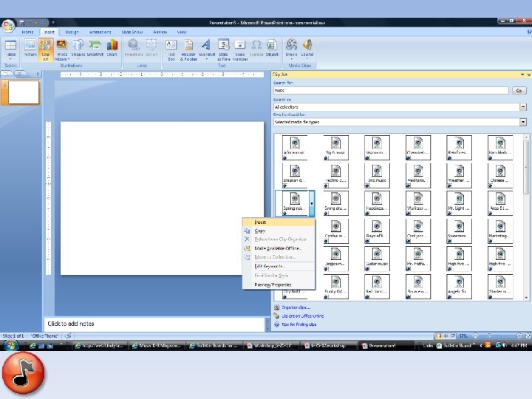This screenshot has width=532, height=399.
Task: Switch to the Design ribbon tab
Action: click(72, 32)
